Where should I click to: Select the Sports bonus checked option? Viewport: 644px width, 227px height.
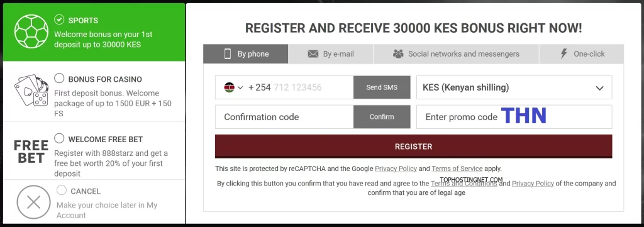click(x=59, y=19)
